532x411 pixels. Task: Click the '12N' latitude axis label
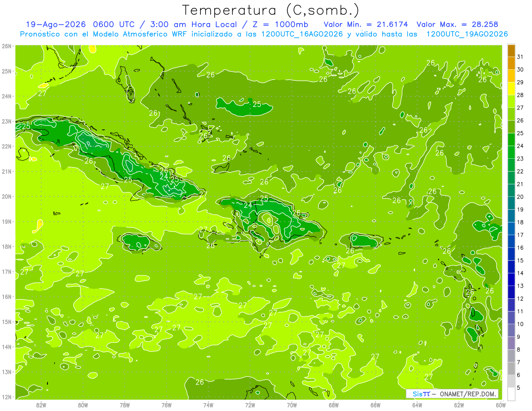[x=7, y=397]
